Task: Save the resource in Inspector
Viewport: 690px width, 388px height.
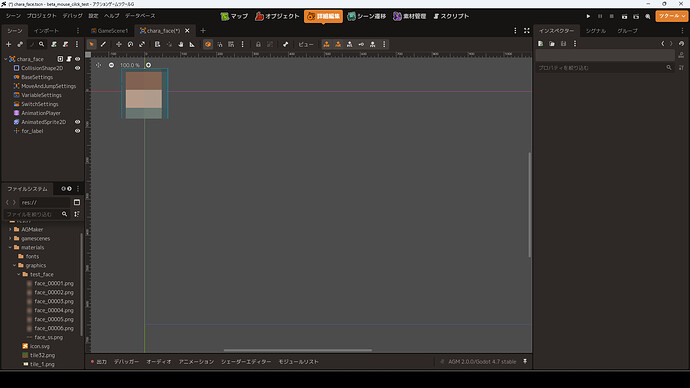Action: tap(563, 44)
